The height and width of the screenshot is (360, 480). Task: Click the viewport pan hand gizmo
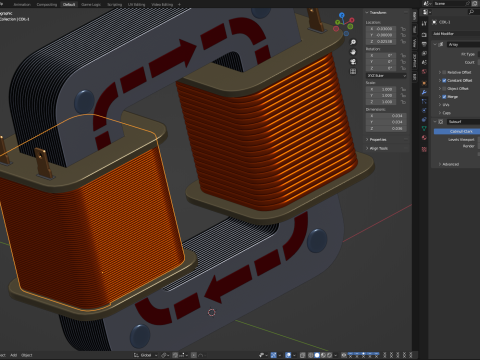(x=353, y=52)
